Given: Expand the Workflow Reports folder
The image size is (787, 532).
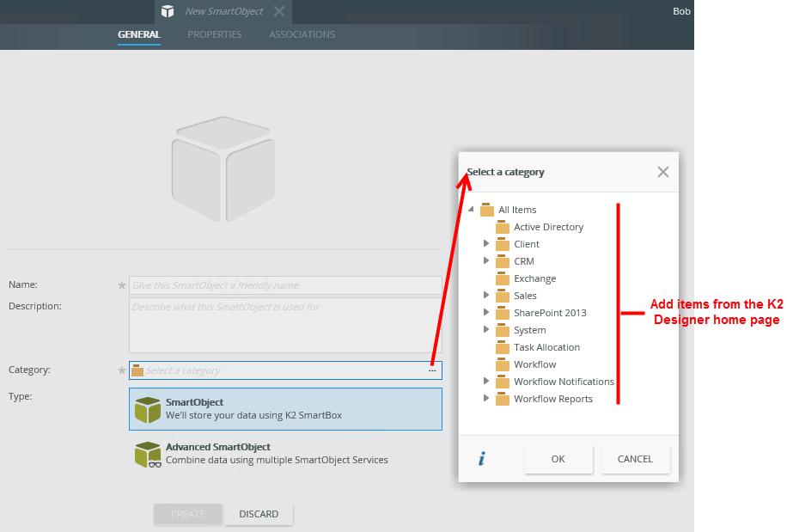Looking at the screenshot, I should 485,398.
